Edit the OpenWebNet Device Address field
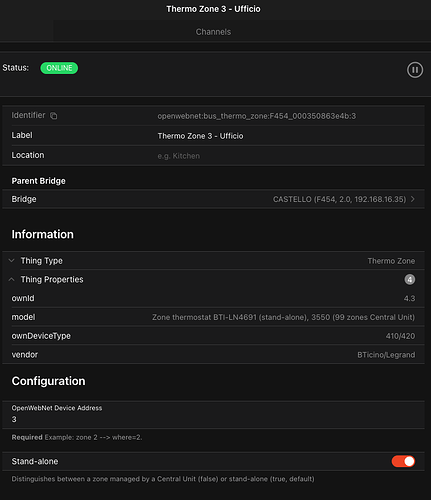431x500 pixels. [213, 415]
